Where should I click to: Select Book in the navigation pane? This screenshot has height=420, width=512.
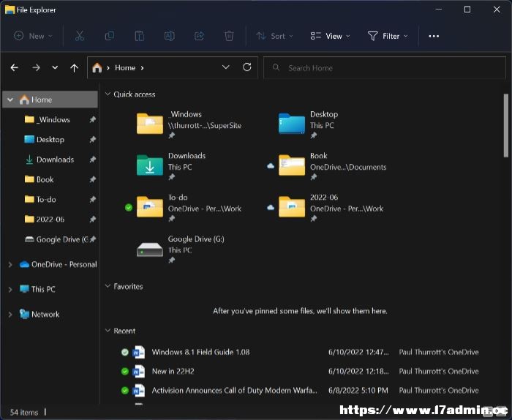[x=45, y=179]
